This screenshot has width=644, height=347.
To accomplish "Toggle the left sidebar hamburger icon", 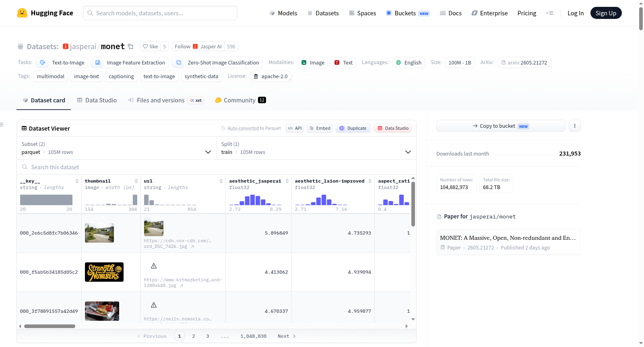I will coord(2,125).
